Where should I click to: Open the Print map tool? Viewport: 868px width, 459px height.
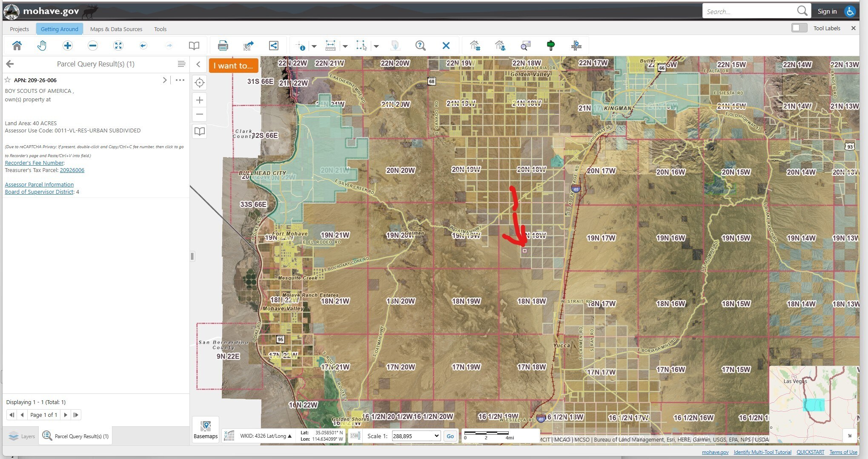tap(223, 46)
